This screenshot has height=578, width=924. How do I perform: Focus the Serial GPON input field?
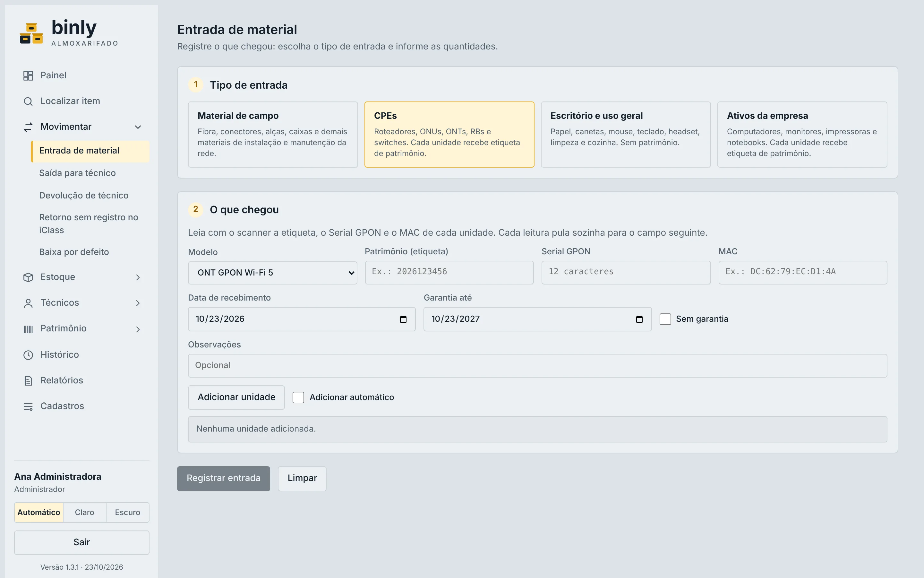pyautogui.click(x=626, y=272)
